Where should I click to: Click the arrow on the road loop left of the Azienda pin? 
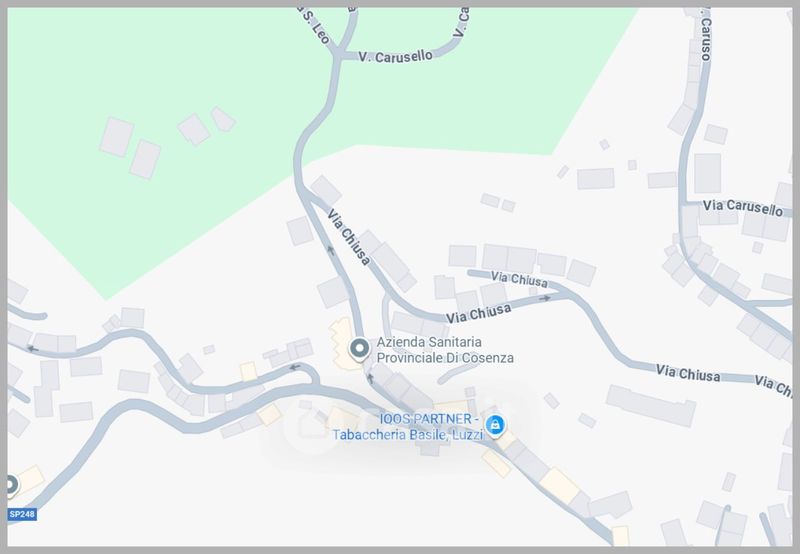point(294,367)
